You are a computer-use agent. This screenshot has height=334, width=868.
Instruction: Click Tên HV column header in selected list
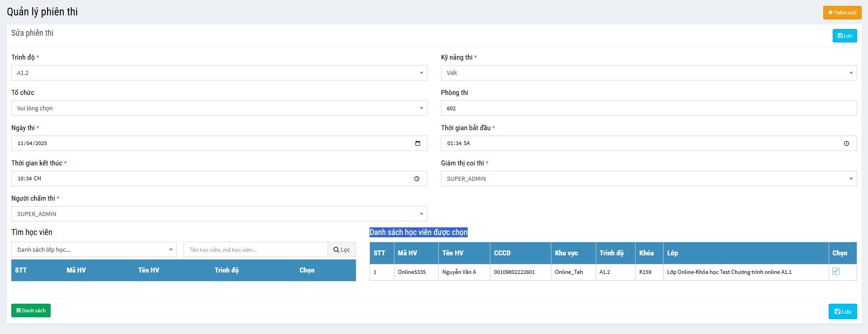453,253
